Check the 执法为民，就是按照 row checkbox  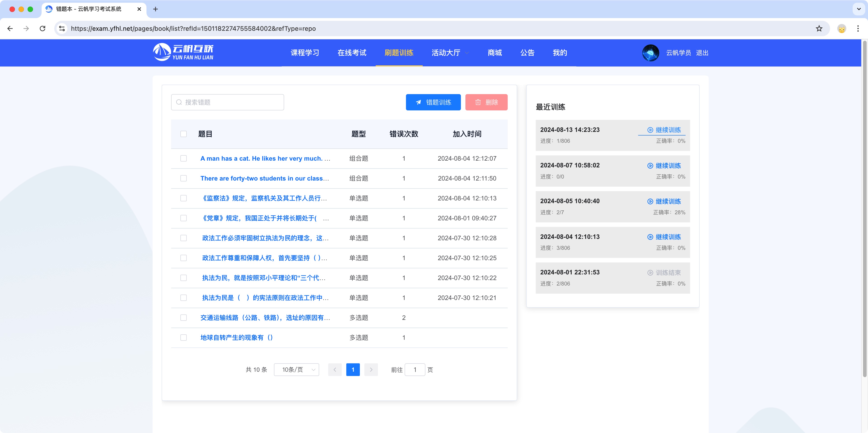click(x=183, y=278)
